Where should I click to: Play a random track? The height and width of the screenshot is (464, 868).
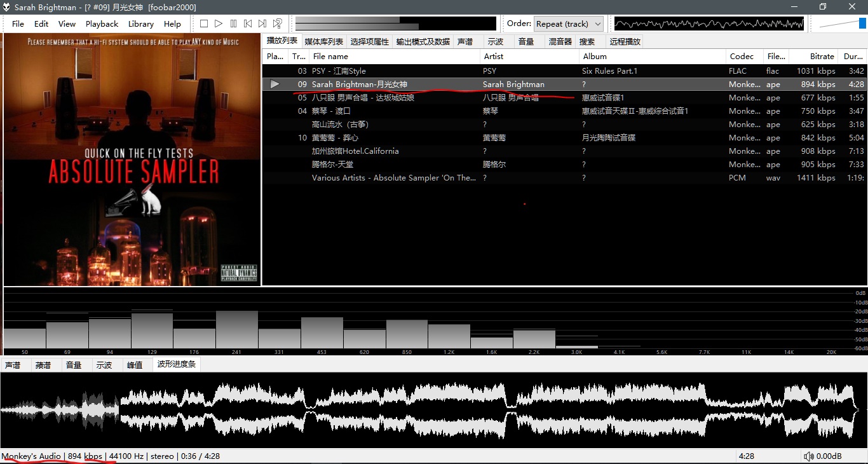click(x=278, y=24)
